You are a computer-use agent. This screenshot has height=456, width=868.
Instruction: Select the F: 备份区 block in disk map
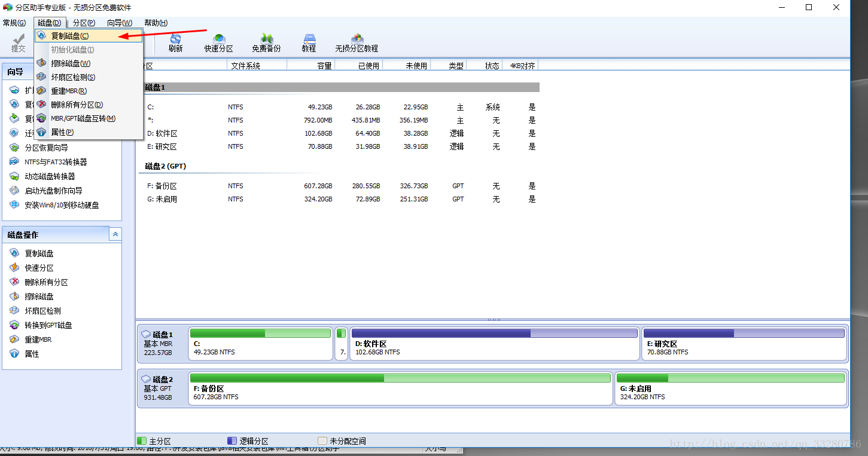[x=401, y=388]
